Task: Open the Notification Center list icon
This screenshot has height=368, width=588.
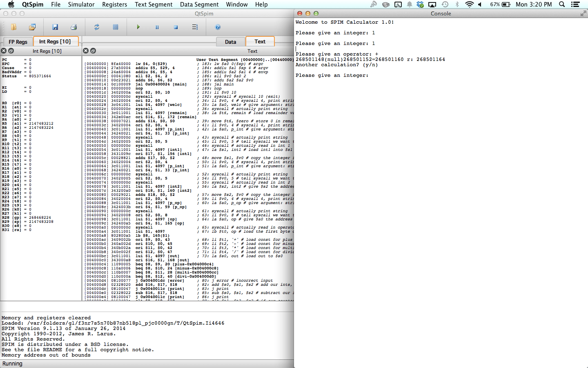Action: pyautogui.click(x=575, y=4)
